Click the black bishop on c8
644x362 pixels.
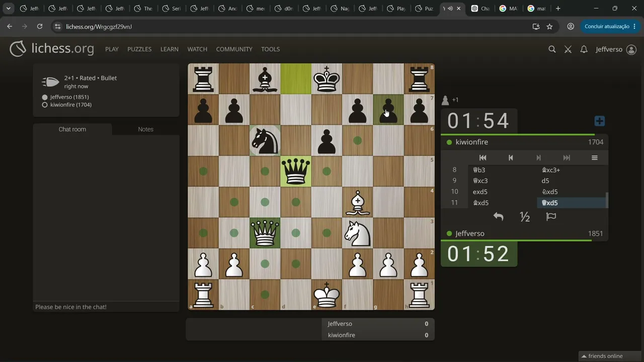(x=265, y=79)
